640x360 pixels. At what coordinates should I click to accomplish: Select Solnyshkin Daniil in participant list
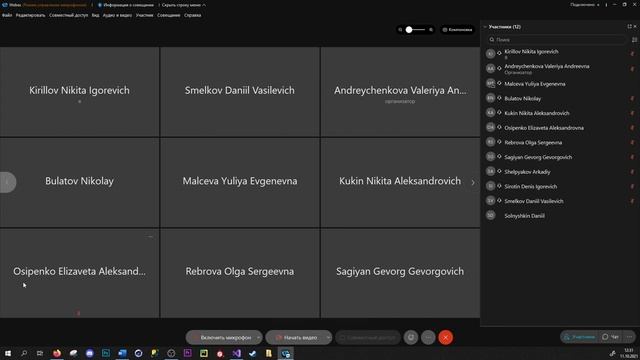560,216
